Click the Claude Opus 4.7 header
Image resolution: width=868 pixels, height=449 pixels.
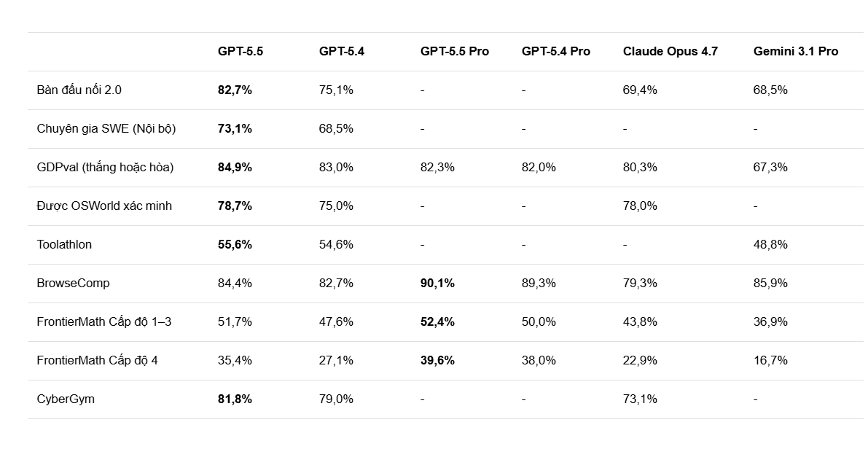tap(670, 51)
